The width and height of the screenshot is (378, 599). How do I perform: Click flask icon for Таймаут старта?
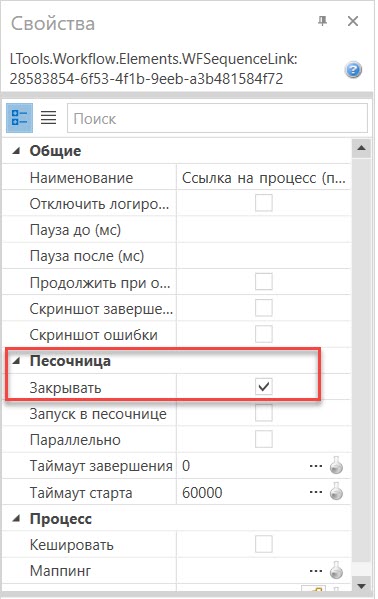pyautogui.click(x=336, y=492)
